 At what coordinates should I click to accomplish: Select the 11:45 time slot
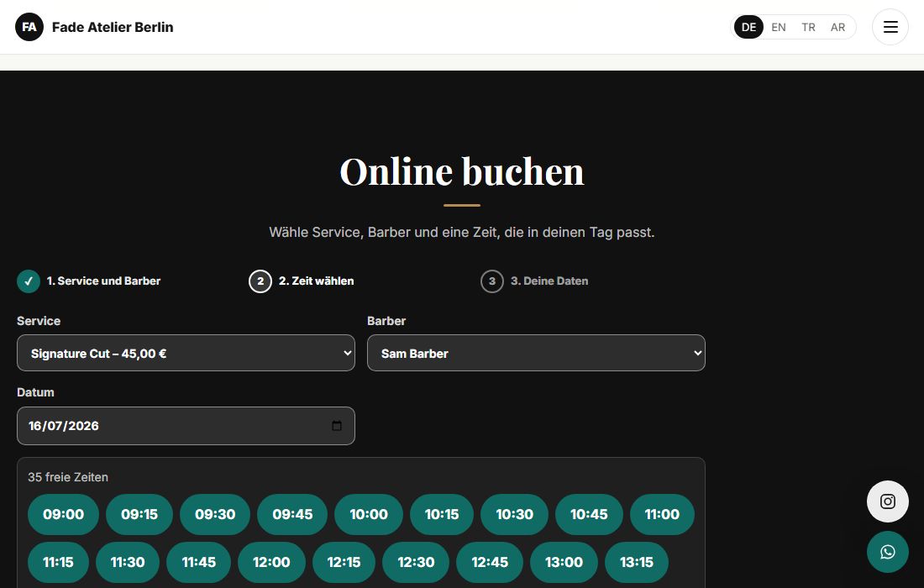[x=198, y=562]
